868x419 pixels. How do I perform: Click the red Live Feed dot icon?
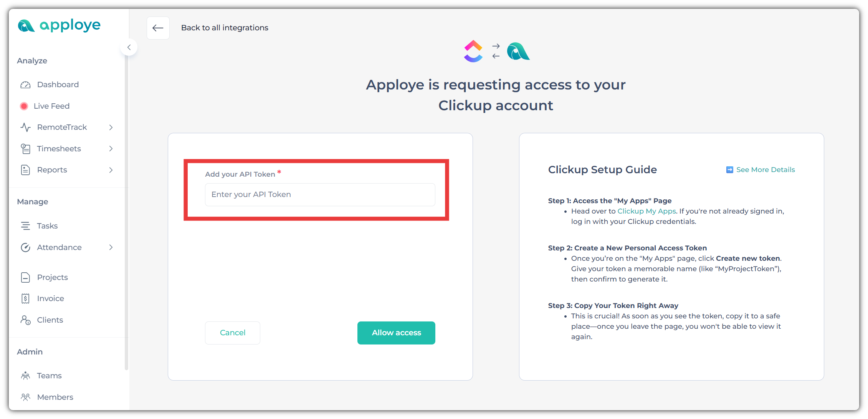click(x=24, y=106)
